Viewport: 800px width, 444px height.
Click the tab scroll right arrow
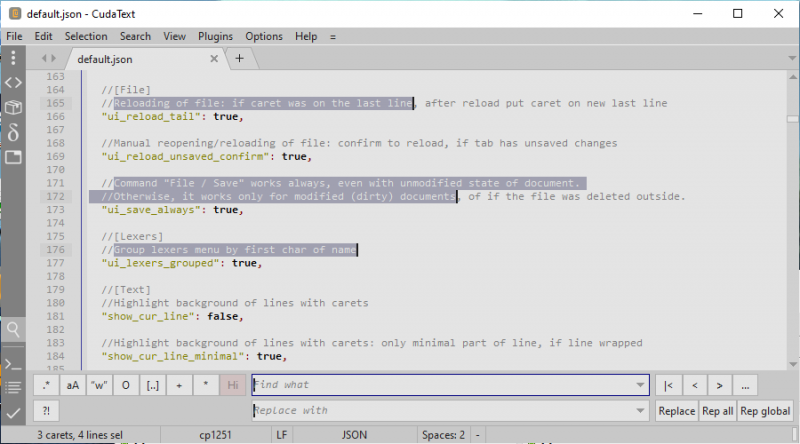53,58
